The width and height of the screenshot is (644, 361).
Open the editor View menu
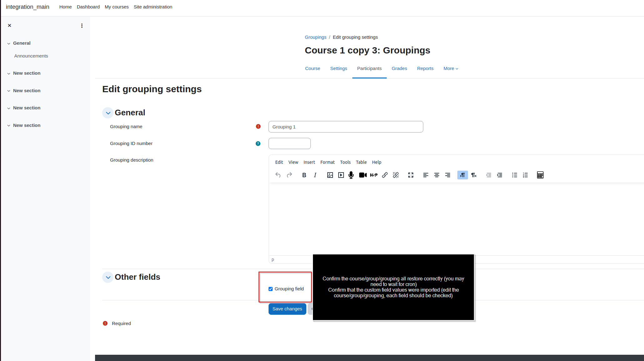click(x=293, y=162)
